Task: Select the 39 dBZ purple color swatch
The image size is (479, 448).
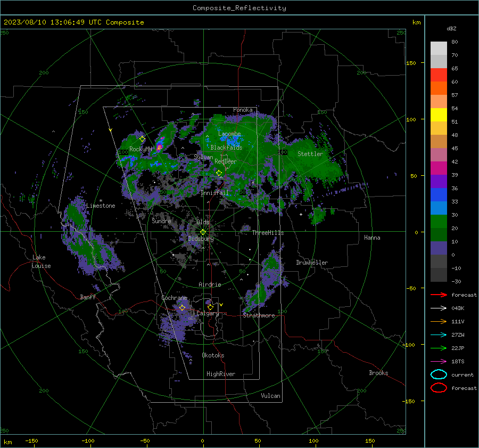Action: tap(439, 181)
